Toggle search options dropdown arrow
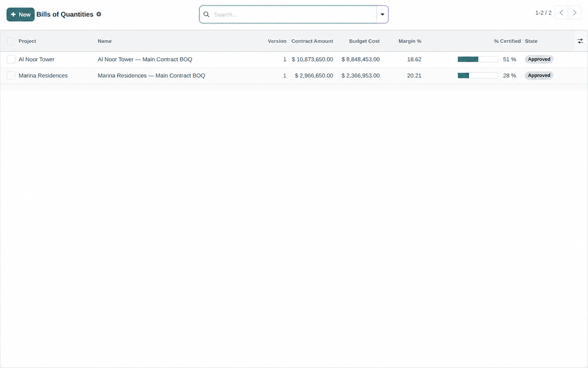 point(382,14)
